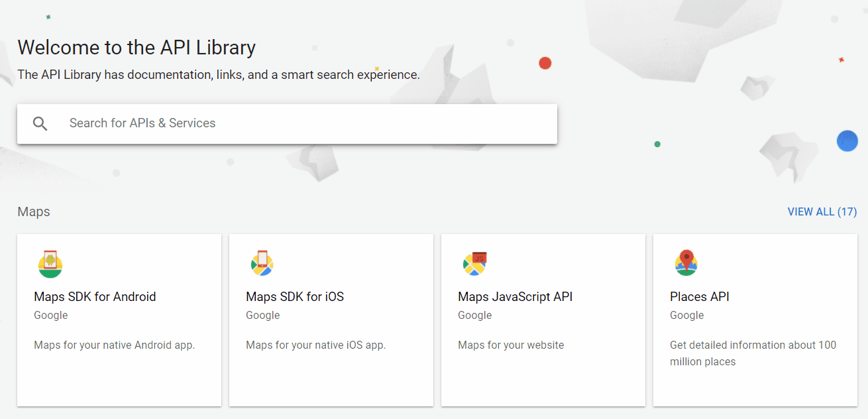Viewport: 868px width, 419px height.
Task: Click the search magnifier icon
Action: 40,123
